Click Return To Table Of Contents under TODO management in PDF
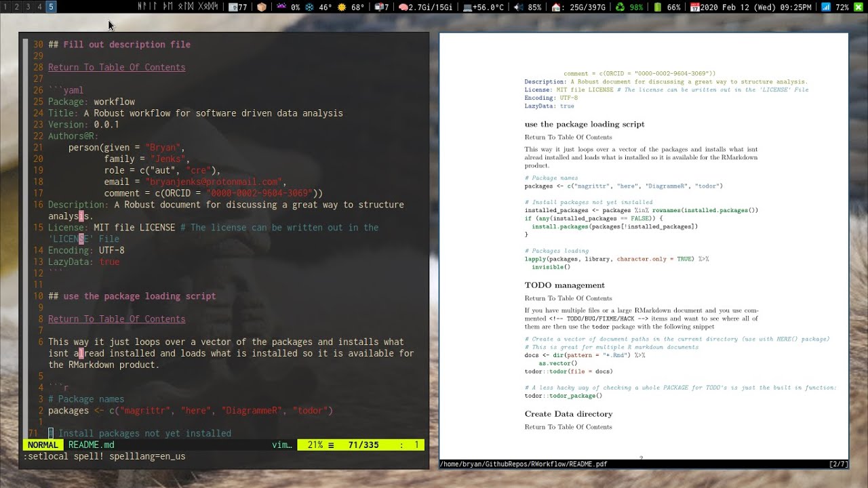868x488 pixels. point(568,298)
